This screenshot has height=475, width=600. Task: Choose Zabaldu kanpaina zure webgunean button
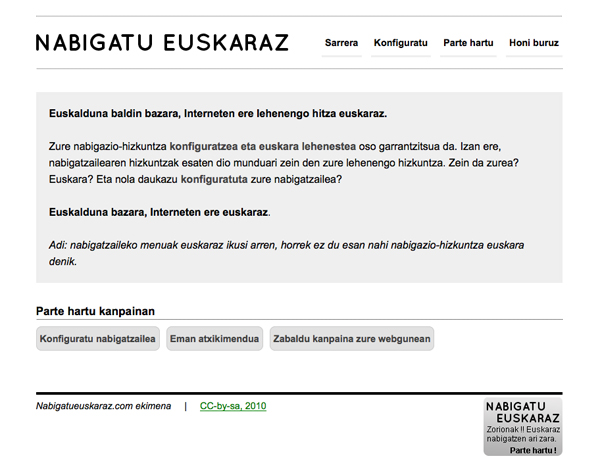[x=352, y=339]
